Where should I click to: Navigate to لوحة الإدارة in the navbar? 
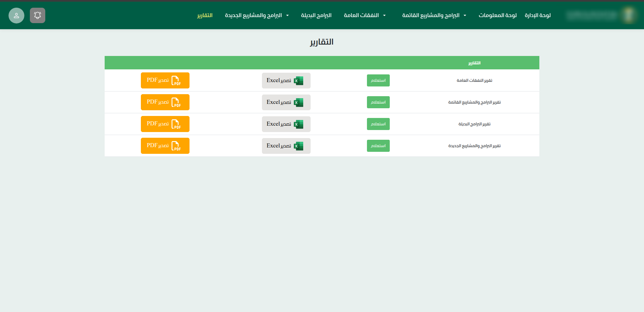(538, 15)
